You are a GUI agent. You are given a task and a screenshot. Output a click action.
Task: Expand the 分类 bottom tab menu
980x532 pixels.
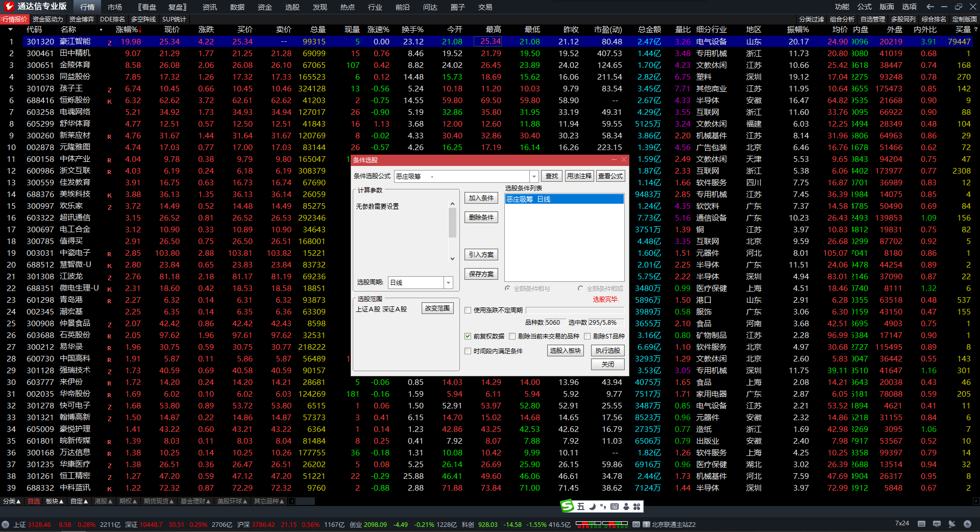[12, 501]
